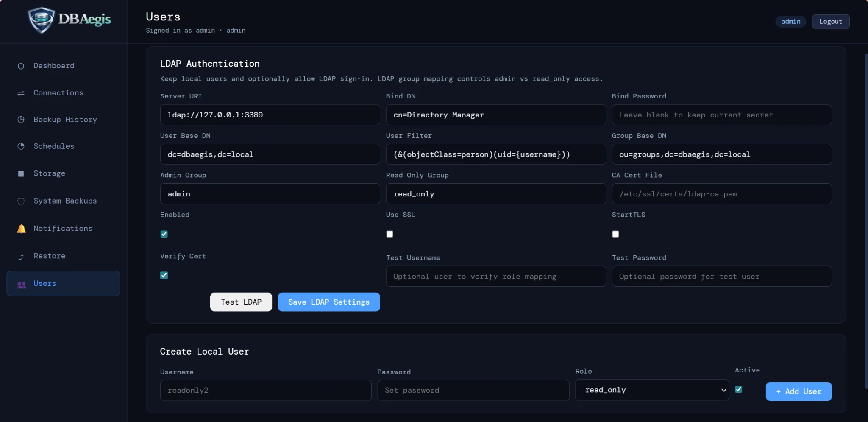Select Users in the sidebar

[63, 283]
